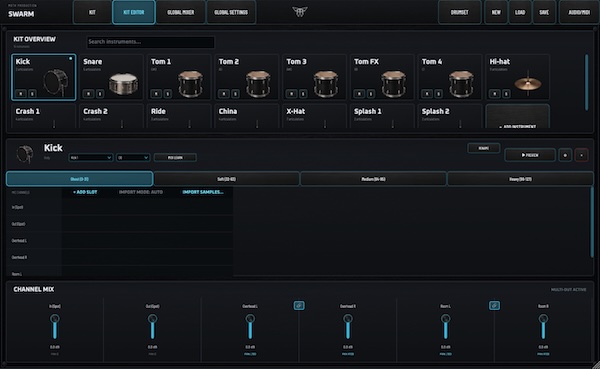
Task: Solo the Tom 1 instrument
Action: [168, 93]
